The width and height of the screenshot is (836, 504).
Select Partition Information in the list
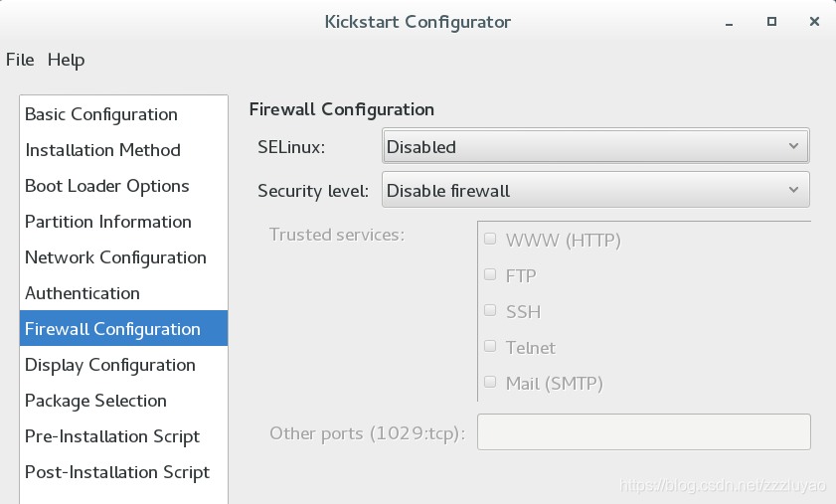click(123, 222)
